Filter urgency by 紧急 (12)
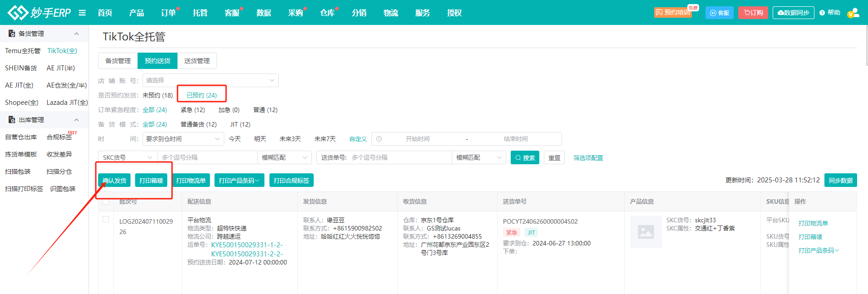This screenshot has width=868, height=294. pyautogui.click(x=193, y=110)
